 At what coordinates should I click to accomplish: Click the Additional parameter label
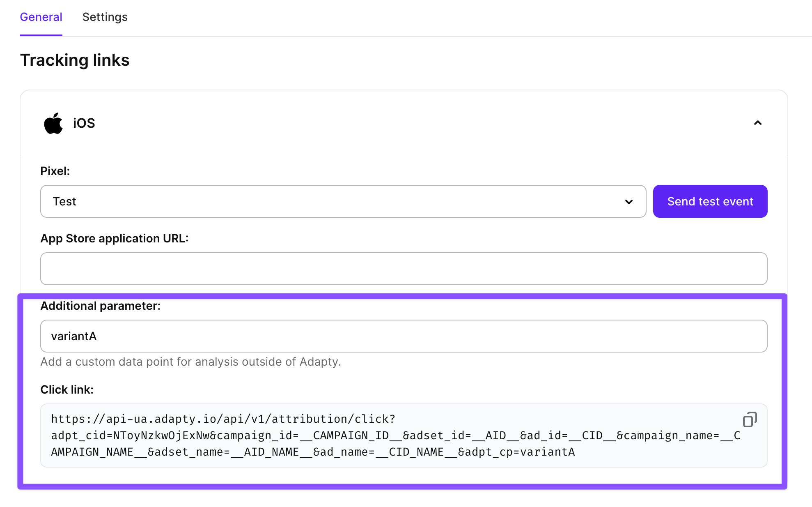coord(101,306)
